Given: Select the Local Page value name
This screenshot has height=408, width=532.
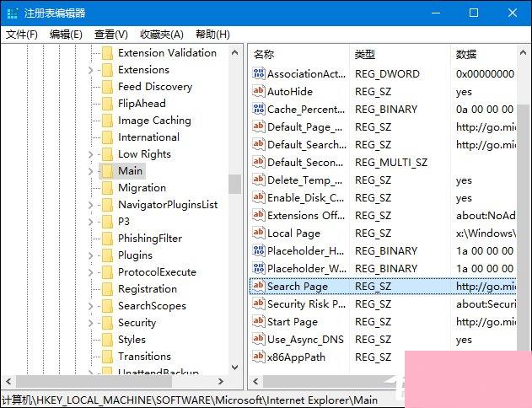Looking at the screenshot, I should point(293,234).
